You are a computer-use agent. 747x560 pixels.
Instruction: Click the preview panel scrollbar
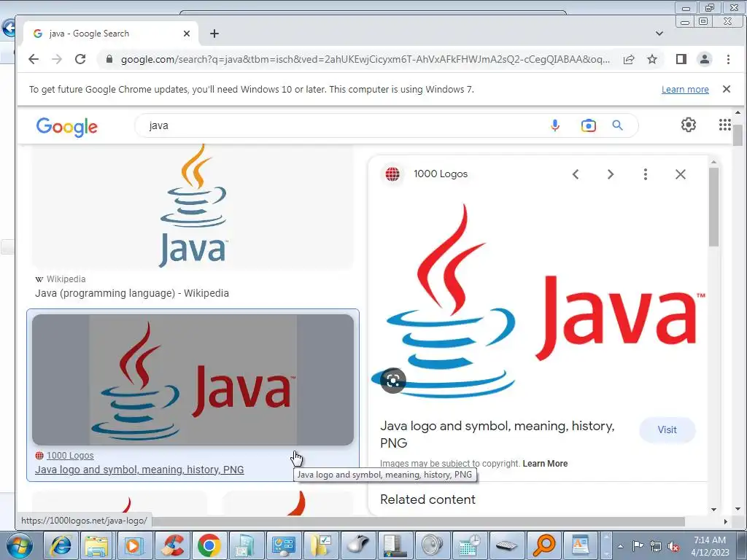click(x=713, y=207)
